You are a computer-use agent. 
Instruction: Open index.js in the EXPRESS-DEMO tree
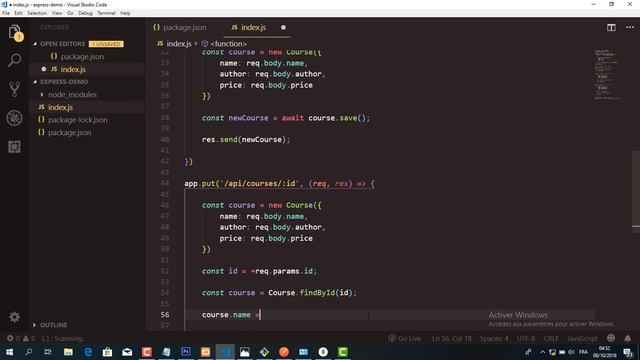coord(60,107)
